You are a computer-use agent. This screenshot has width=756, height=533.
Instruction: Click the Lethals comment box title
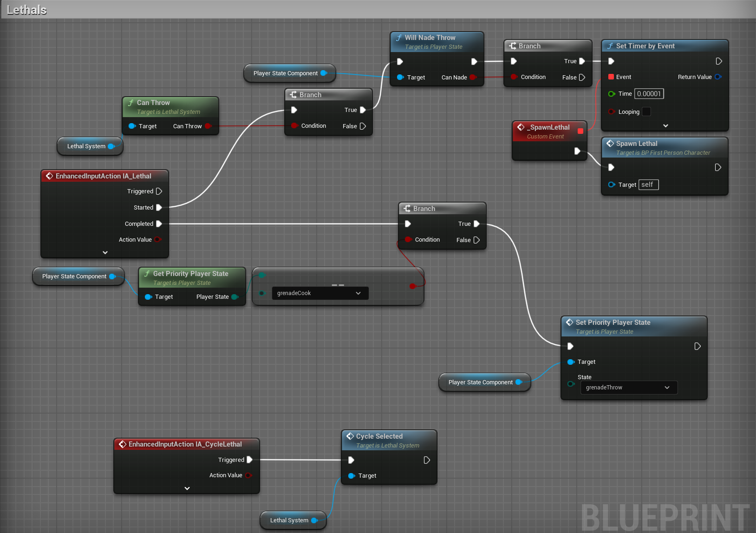click(x=26, y=10)
